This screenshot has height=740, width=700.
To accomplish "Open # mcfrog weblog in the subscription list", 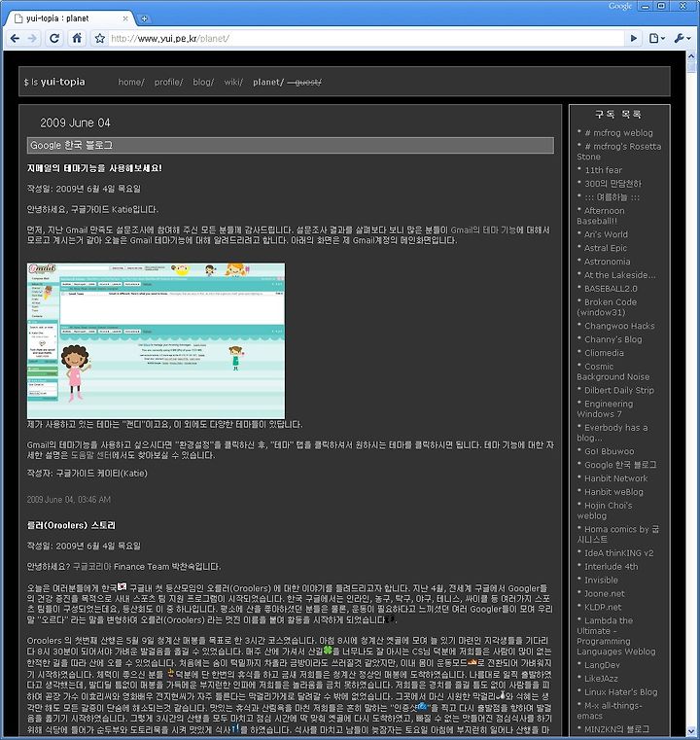I will pyautogui.click(x=619, y=133).
